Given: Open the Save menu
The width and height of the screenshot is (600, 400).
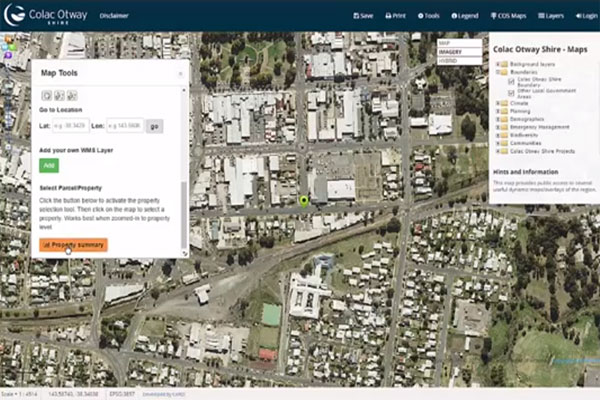Looking at the screenshot, I should point(363,16).
